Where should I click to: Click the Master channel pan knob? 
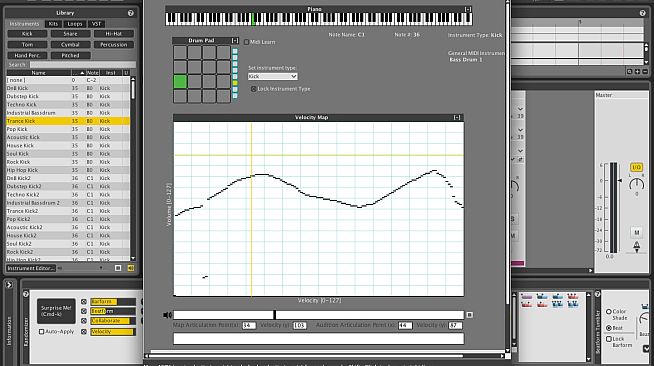(x=636, y=184)
